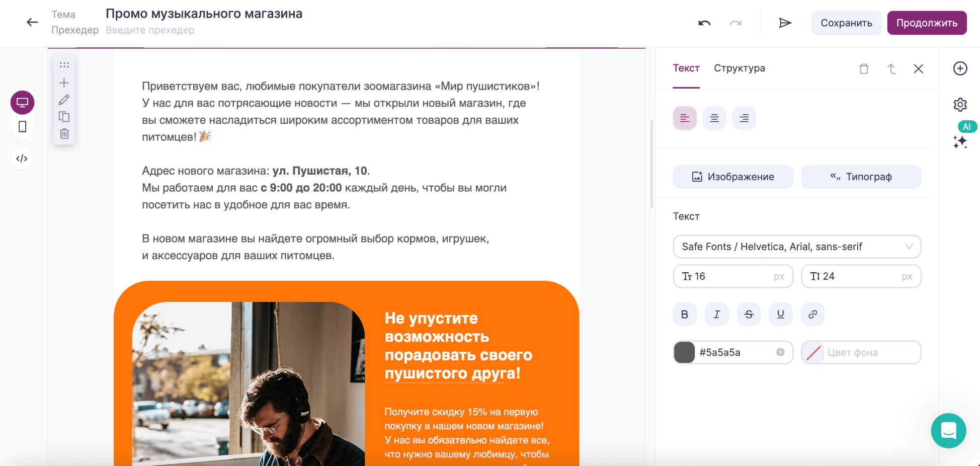Select parent element with up arrow
980x466 pixels.
click(x=891, y=68)
